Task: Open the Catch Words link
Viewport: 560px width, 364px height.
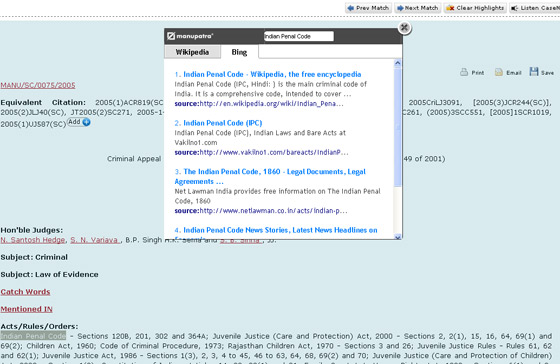Action: [x=25, y=292]
